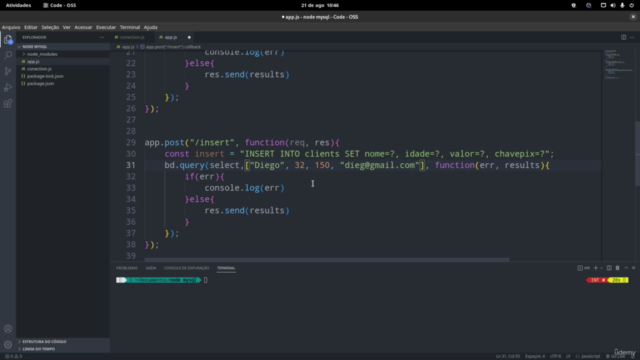This screenshot has width=640, height=360.
Task: Change JavaScript language mode in status bar
Action: coord(590,356)
